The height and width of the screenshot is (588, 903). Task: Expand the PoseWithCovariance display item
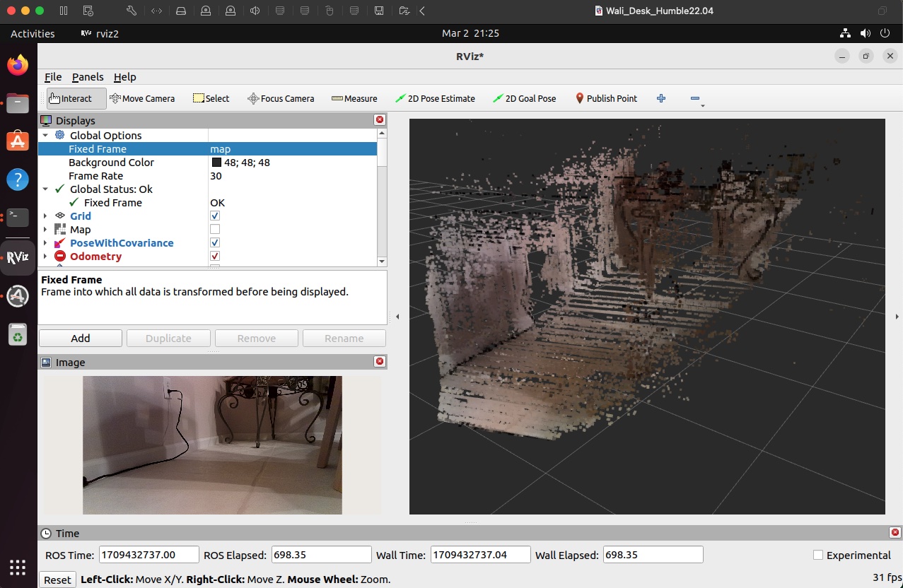tap(45, 243)
